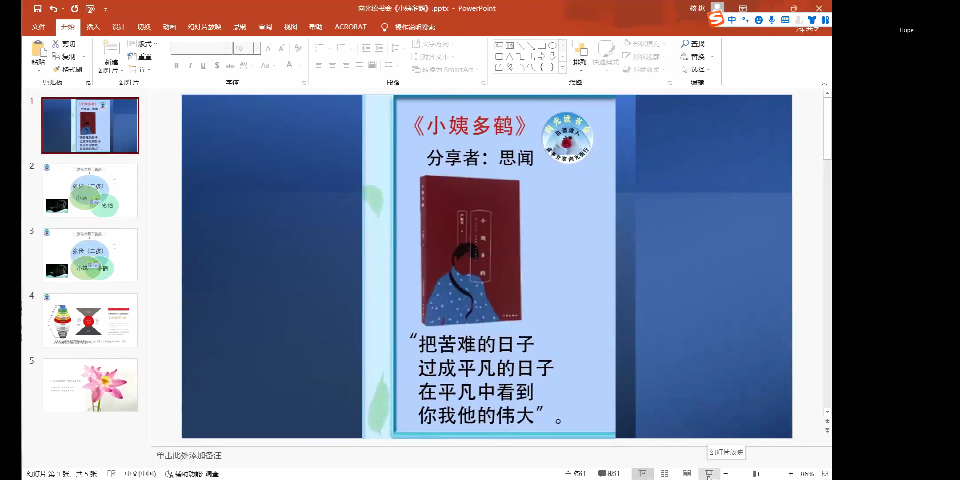Select the lotus flower slide 5 thumbnail
Screen dimensions: 960x480
pyautogui.click(x=90, y=385)
